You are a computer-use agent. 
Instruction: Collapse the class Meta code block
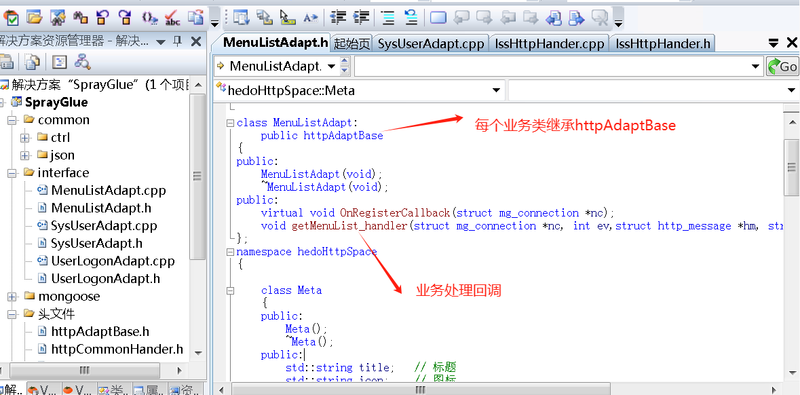(x=231, y=290)
